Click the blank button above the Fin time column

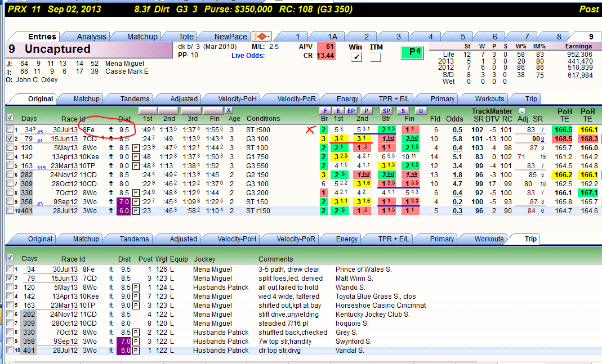click(213, 111)
